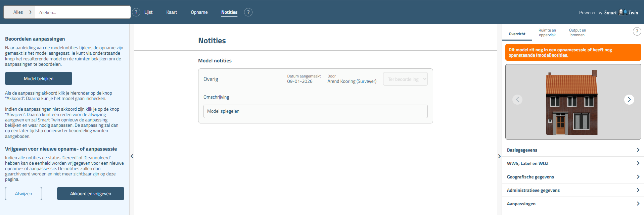
Task: Show next house image with right arrow
Action: point(629,100)
